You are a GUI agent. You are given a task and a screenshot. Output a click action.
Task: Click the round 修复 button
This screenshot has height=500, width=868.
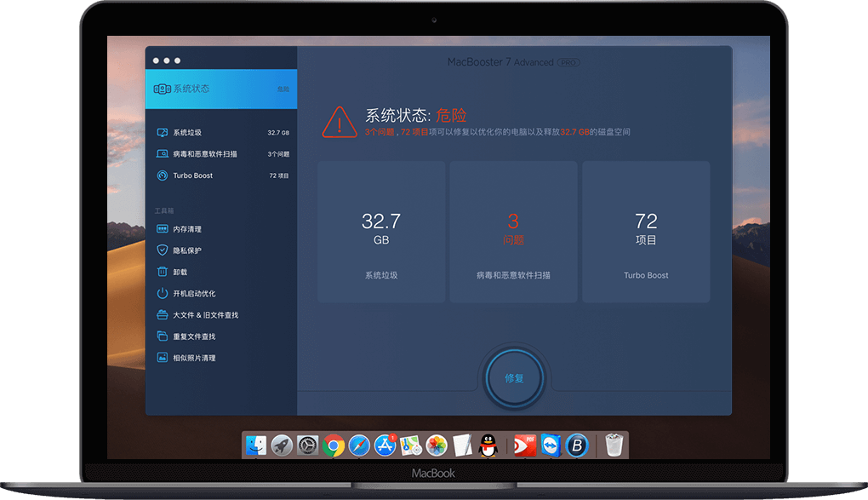pos(514,378)
